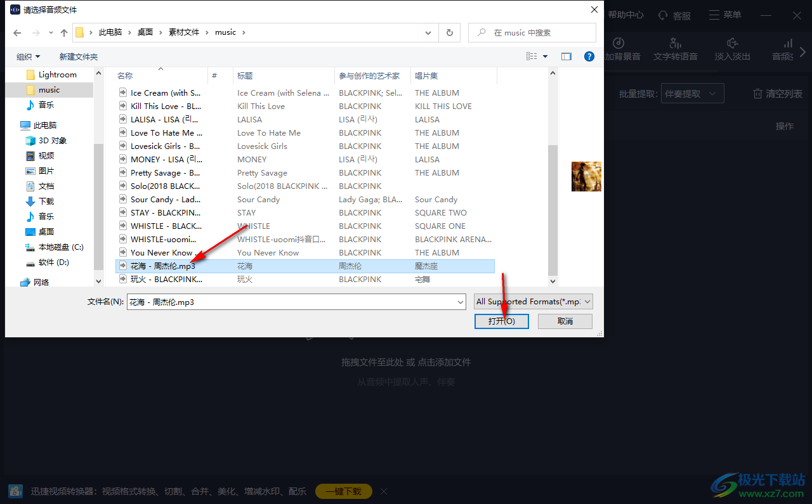Click the 淡入淡出 tool icon

coord(733,43)
